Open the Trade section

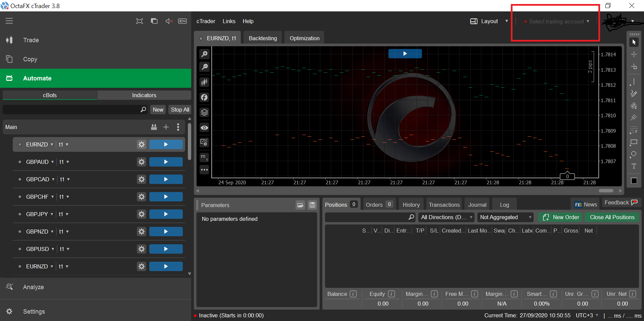(96, 40)
